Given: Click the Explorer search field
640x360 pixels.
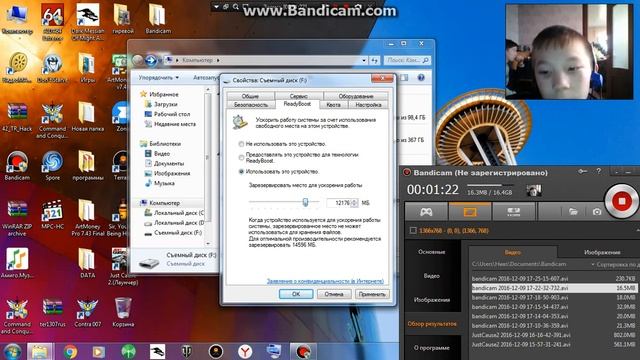Looking at the screenshot, I should click(x=407, y=60).
